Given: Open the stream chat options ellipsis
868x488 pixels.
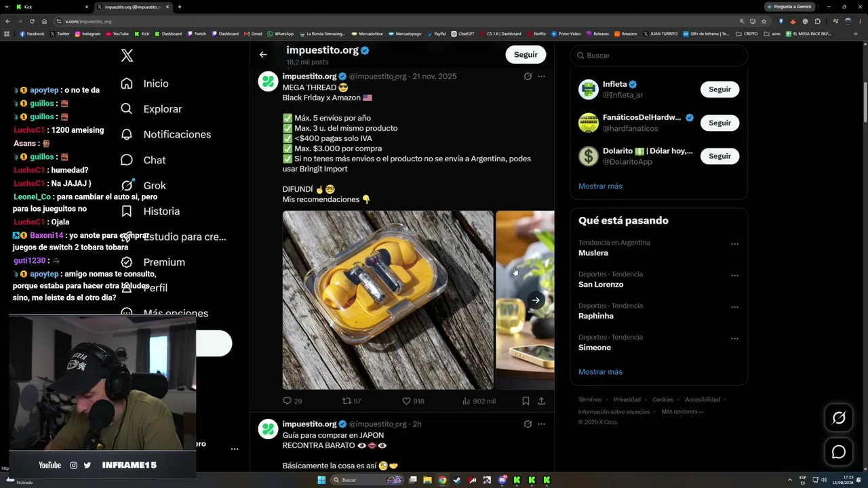Looking at the screenshot, I should tap(234, 449).
